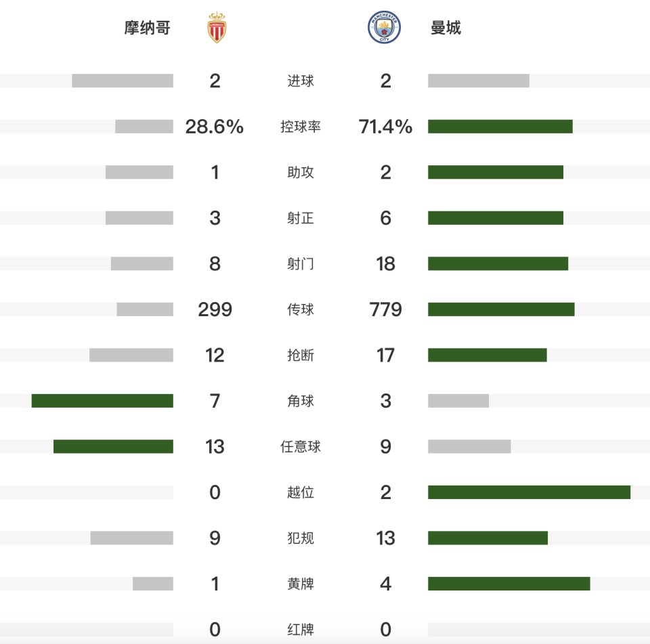The height and width of the screenshot is (644, 650).
Task: Click the 黄牌 yellow cards label
Action: (301, 584)
